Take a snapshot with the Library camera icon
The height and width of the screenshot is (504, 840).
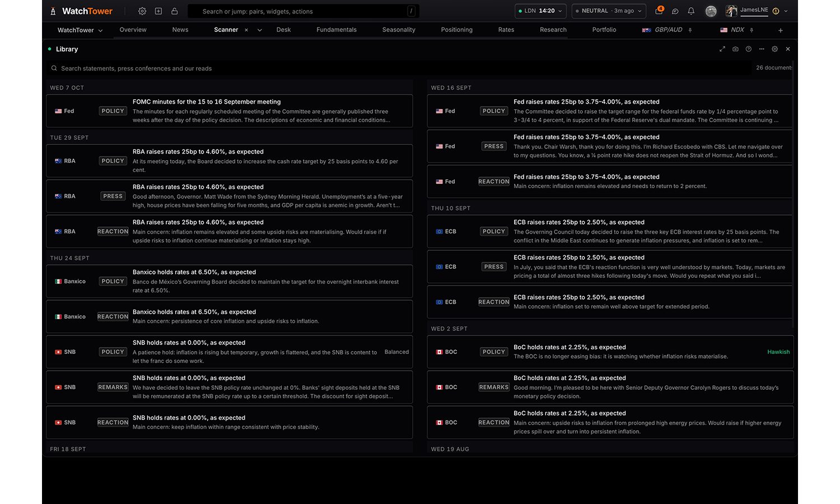[x=735, y=49]
